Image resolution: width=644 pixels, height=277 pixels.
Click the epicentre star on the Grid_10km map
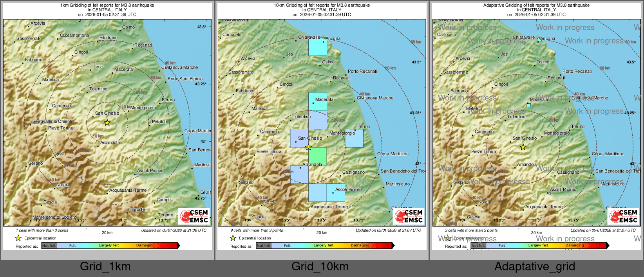[x=309, y=147]
